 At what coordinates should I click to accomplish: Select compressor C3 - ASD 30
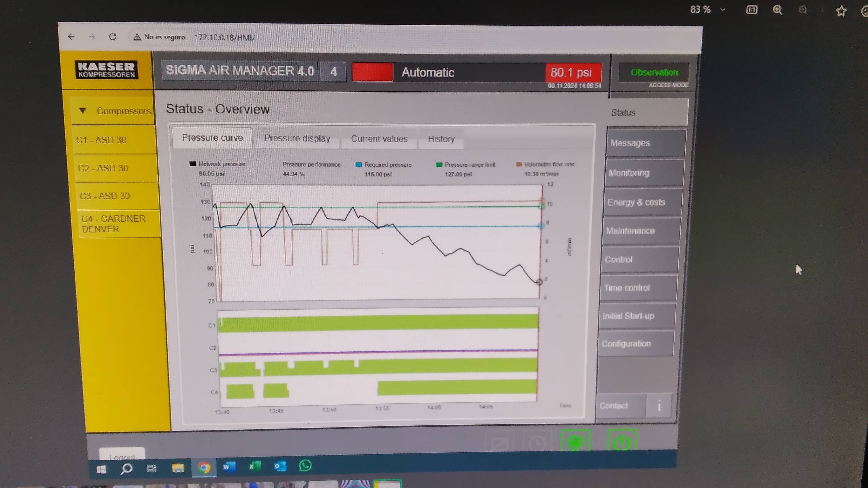coord(117,196)
